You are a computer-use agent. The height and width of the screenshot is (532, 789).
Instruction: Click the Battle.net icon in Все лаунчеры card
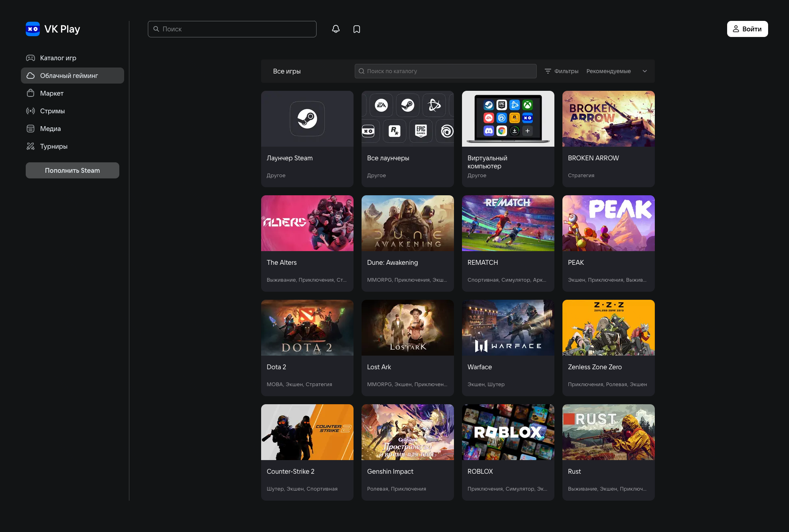click(434, 105)
